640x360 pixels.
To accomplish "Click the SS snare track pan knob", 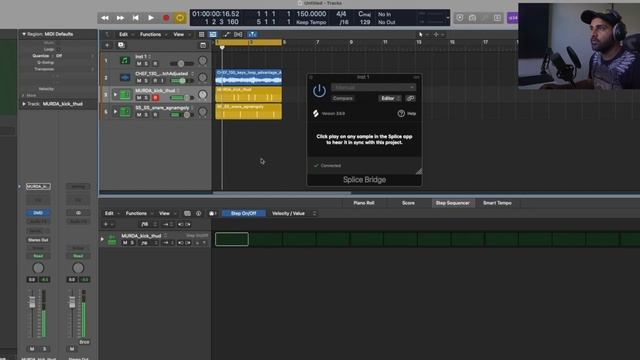I will pyautogui.click(x=202, y=112).
